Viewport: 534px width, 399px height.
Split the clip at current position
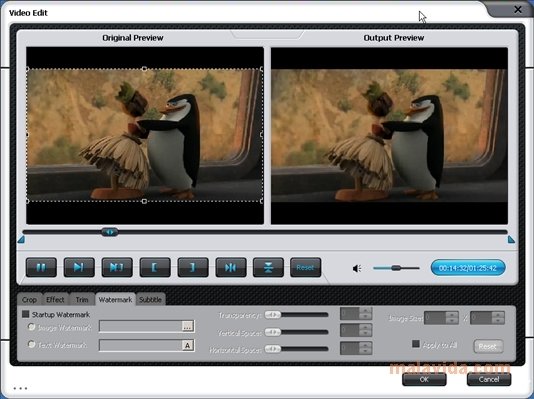(x=231, y=267)
